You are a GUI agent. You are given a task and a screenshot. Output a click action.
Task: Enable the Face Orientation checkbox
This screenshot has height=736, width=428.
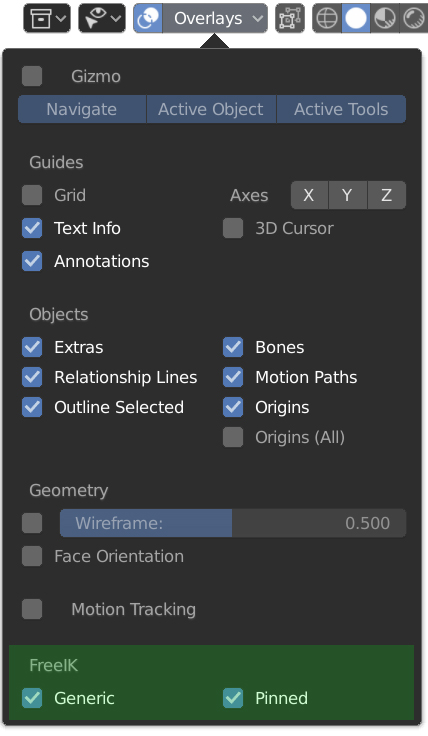pyautogui.click(x=32, y=556)
